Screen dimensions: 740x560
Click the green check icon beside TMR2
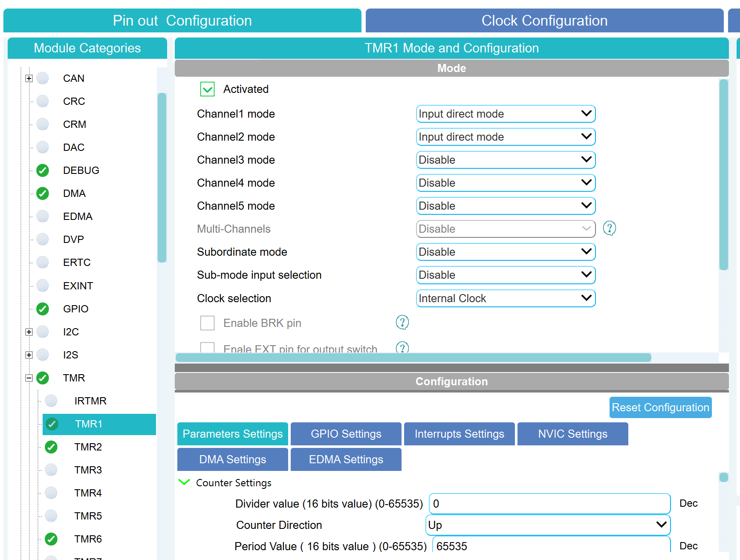pyautogui.click(x=51, y=447)
